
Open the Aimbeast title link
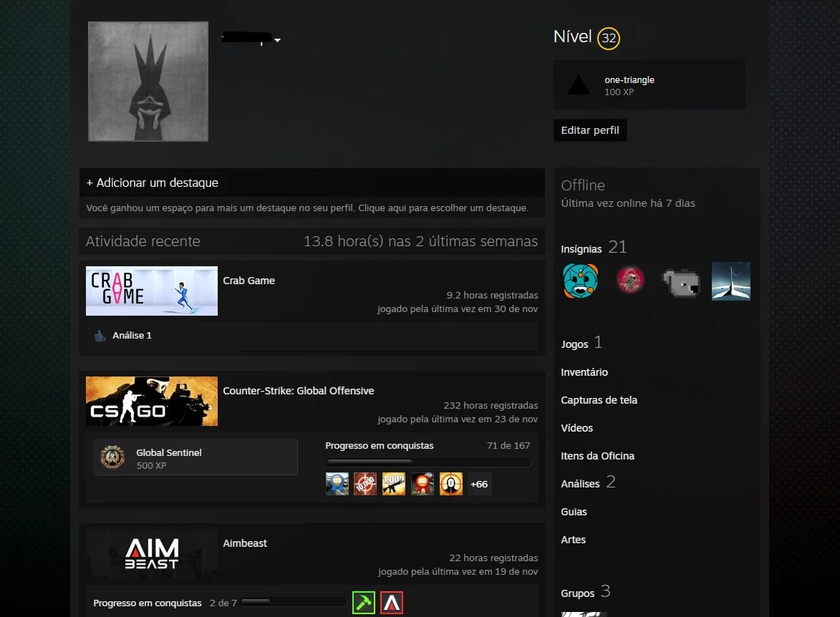tap(245, 543)
